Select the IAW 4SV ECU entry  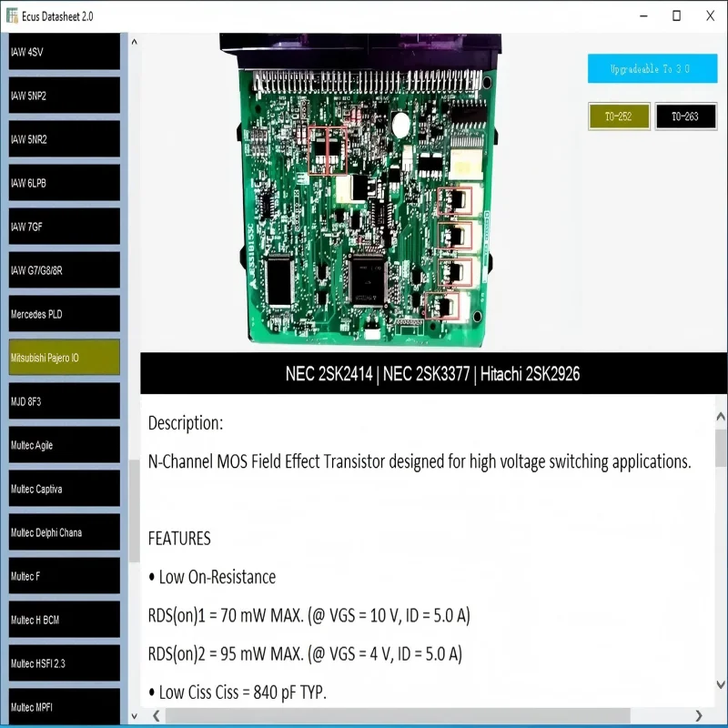(62, 52)
